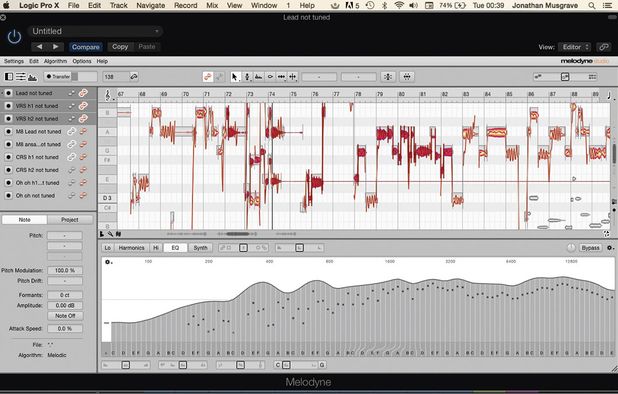This screenshot has width=618, height=394.
Task: Open the Melodyne Help menu
Action: pos(102,61)
